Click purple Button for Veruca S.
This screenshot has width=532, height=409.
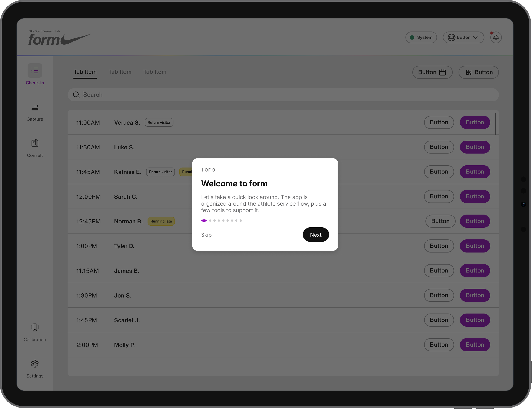[x=475, y=122]
